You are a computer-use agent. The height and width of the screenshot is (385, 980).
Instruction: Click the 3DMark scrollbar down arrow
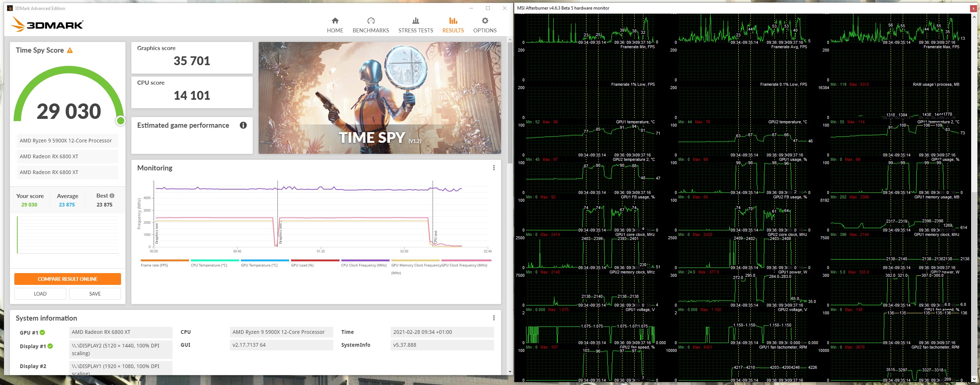pos(510,372)
